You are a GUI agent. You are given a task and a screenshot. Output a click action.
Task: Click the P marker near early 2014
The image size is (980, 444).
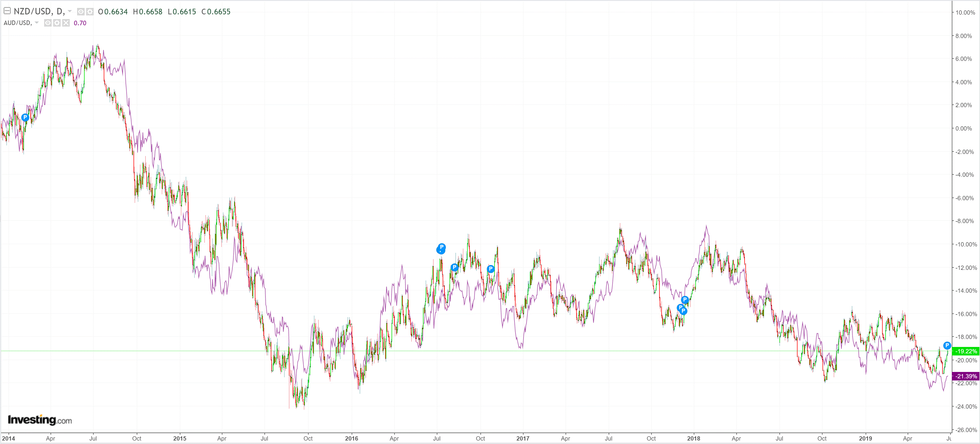[25, 118]
